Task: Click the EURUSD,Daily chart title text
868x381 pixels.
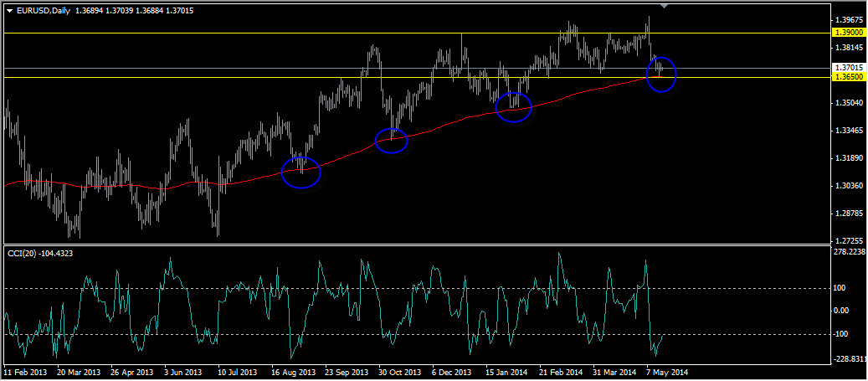Action: click(x=43, y=11)
